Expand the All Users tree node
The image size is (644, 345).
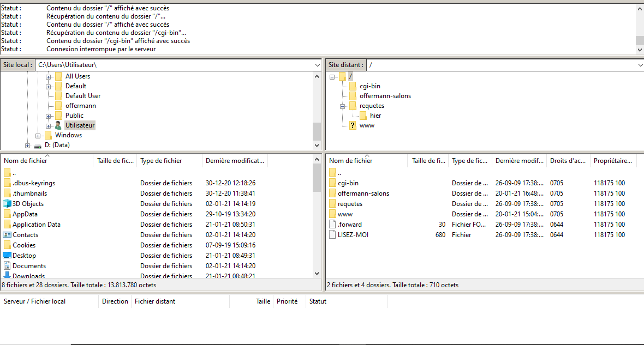tap(48, 76)
